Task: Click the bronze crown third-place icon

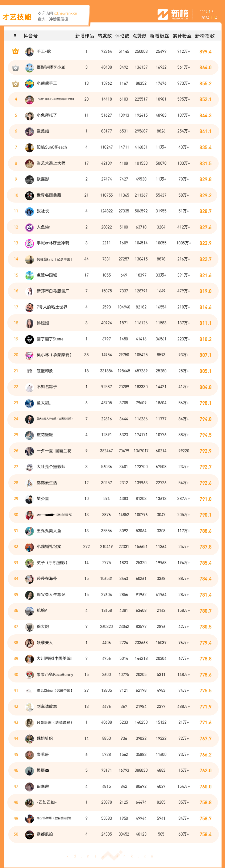Action: pos(15,84)
